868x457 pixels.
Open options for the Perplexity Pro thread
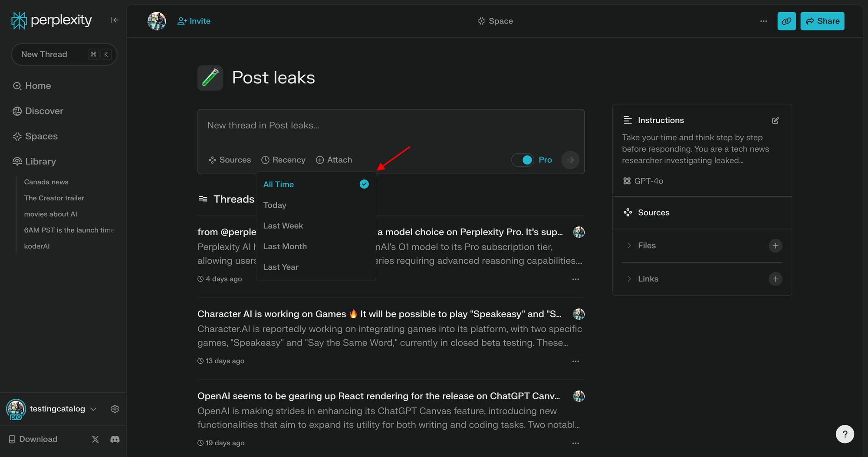[575, 279]
